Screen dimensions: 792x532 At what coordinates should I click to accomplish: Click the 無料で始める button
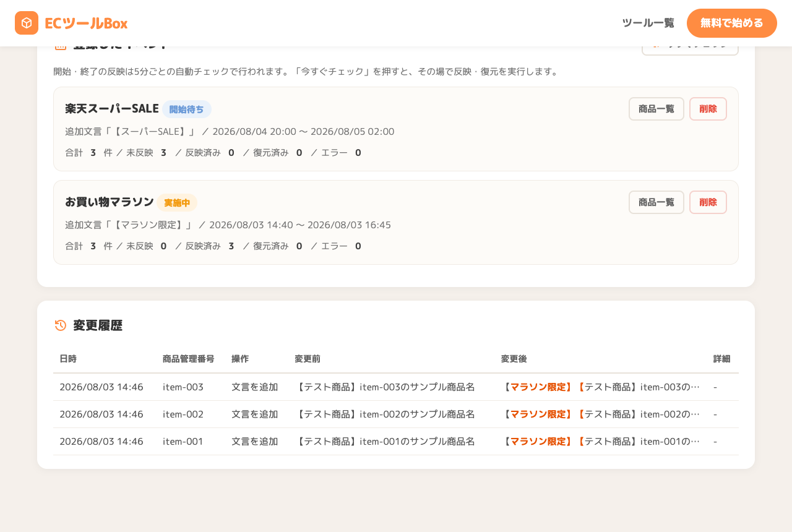pos(732,23)
